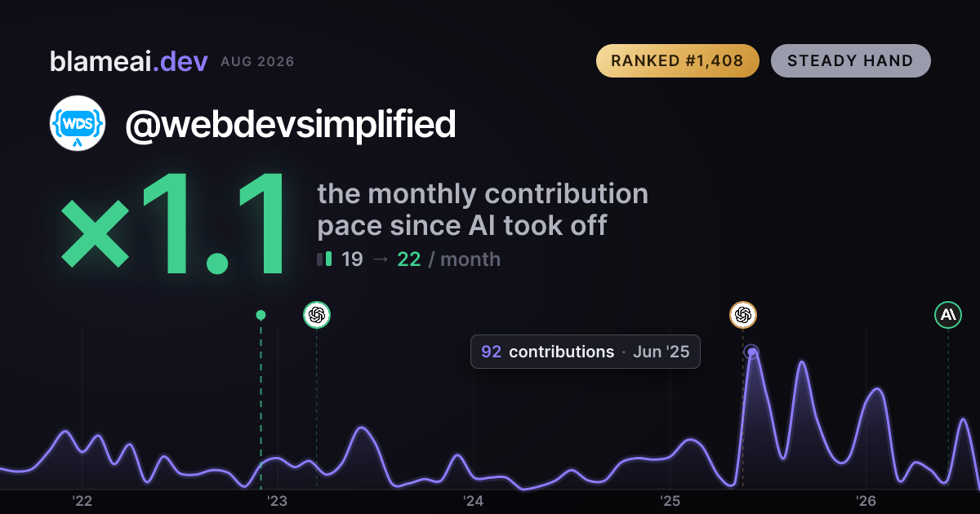Click "the monthly contribution" text line
980x514 pixels.
[x=483, y=194]
